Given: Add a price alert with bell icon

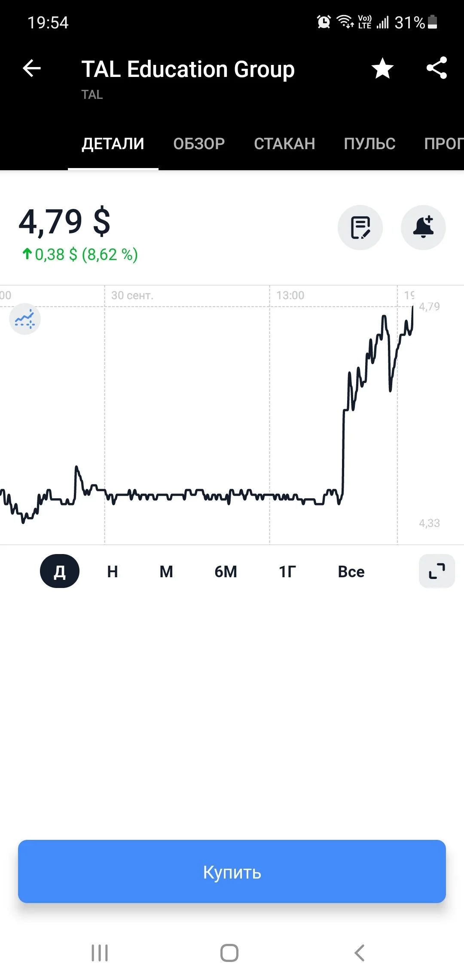Looking at the screenshot, I should 423,227.
